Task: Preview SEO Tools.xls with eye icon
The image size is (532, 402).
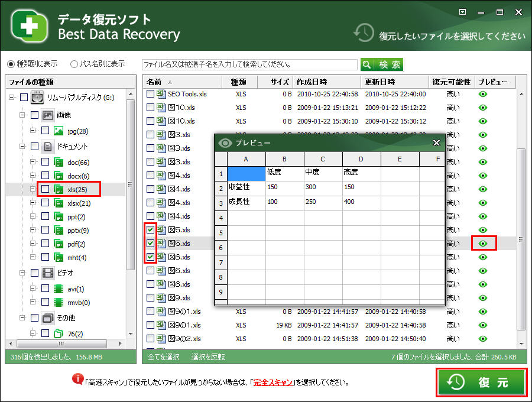Action: tap(483, 94)
